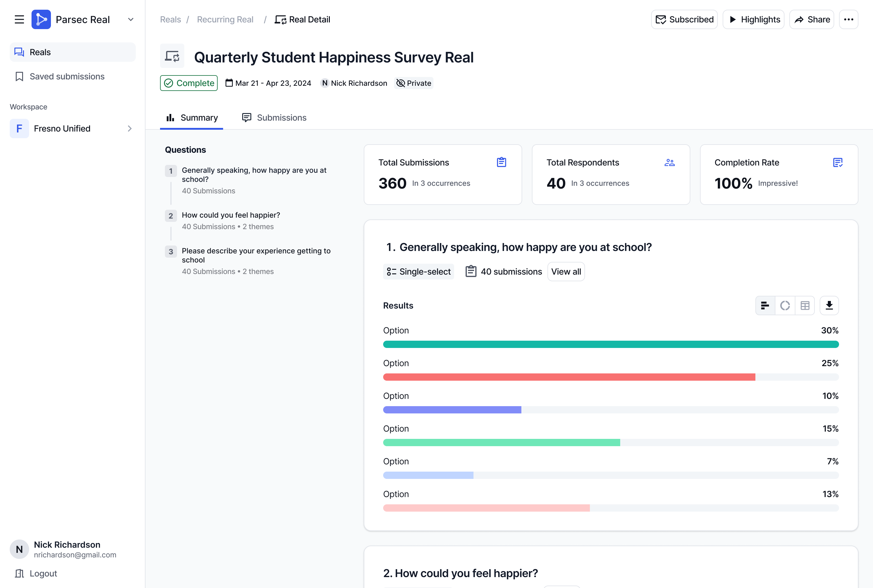873x588 pixels.
Task: Click the Parsec Real logo icon
Action: pos(41,19)
